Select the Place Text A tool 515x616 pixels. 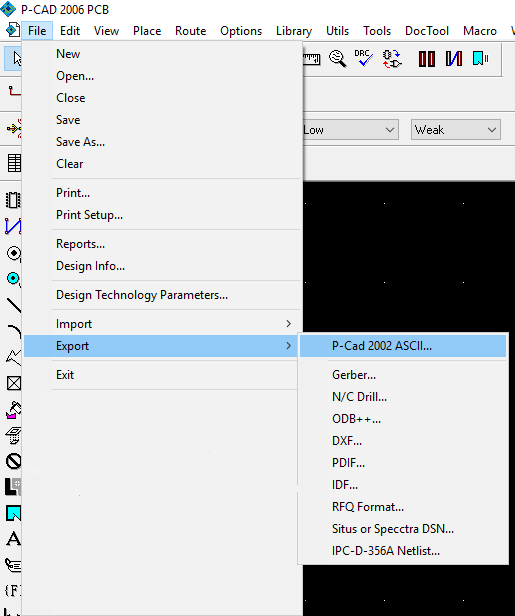point(13,539)
